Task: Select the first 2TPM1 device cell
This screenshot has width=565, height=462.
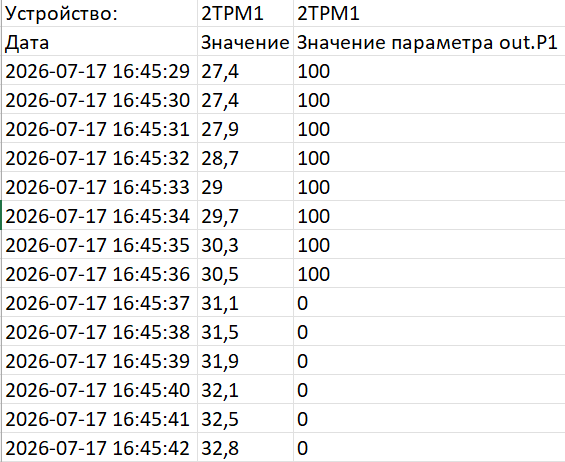Action: tap(245, 14)
